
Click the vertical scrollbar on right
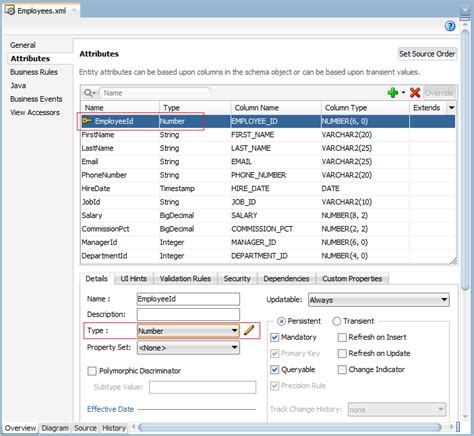pyautogui.click(x=465, y=160)
